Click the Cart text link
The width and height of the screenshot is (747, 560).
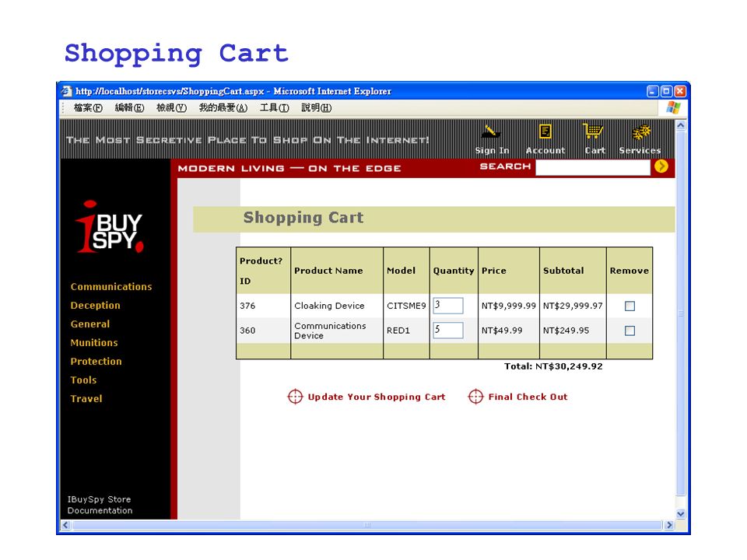click(x=595, y=150)
